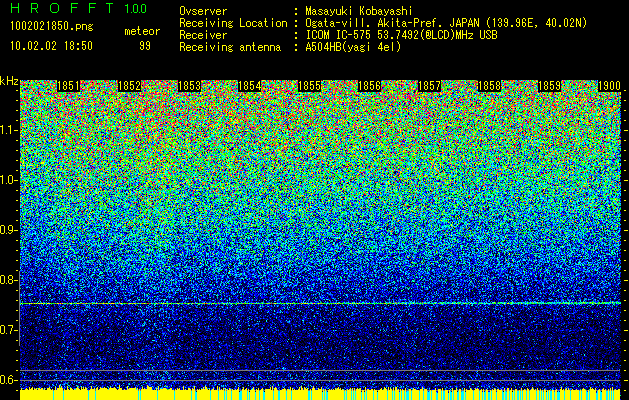Click the ICOM IC-575 receiver text
Screen dimensions: 629x400
[401, 35]
